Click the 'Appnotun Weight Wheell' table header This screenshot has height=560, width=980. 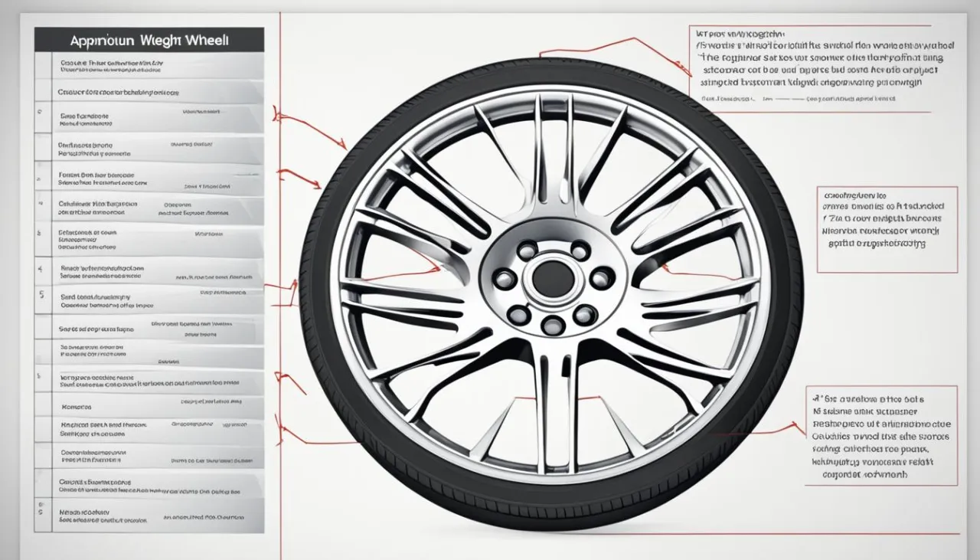[x=149, y=40]
